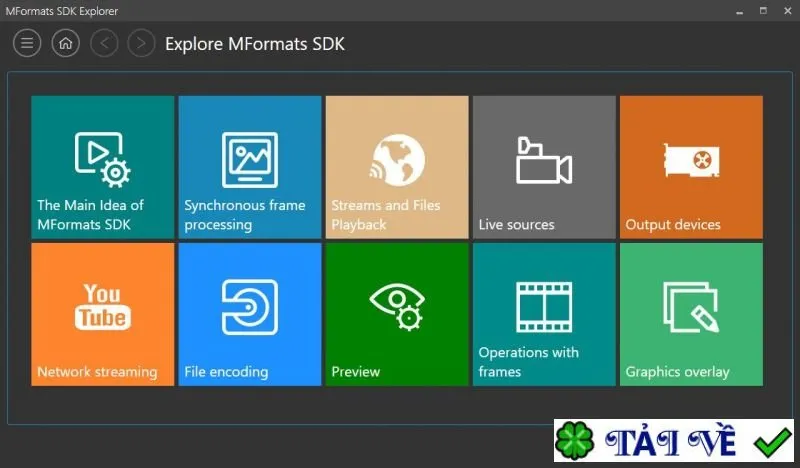
Task: Click the Explore MFormats SDK heading
Action: coord(255,44)
